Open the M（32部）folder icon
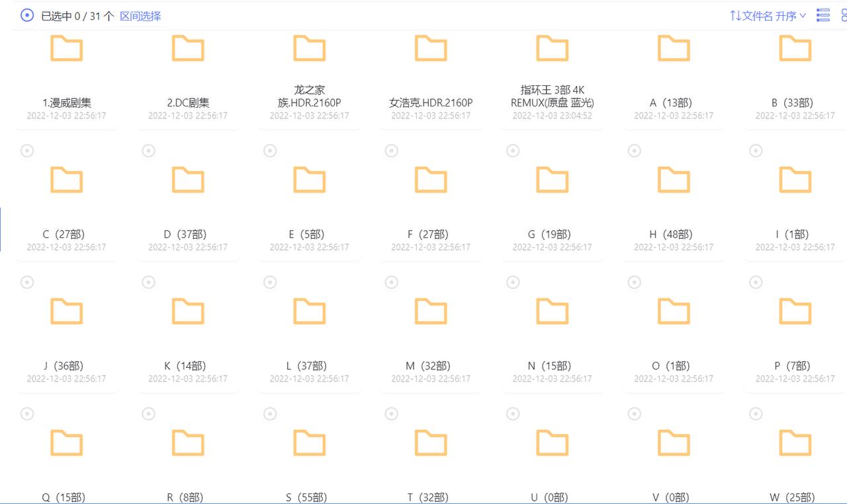This screenshot has height=504, width=847. pyautogui.click(x=431, y=311)
